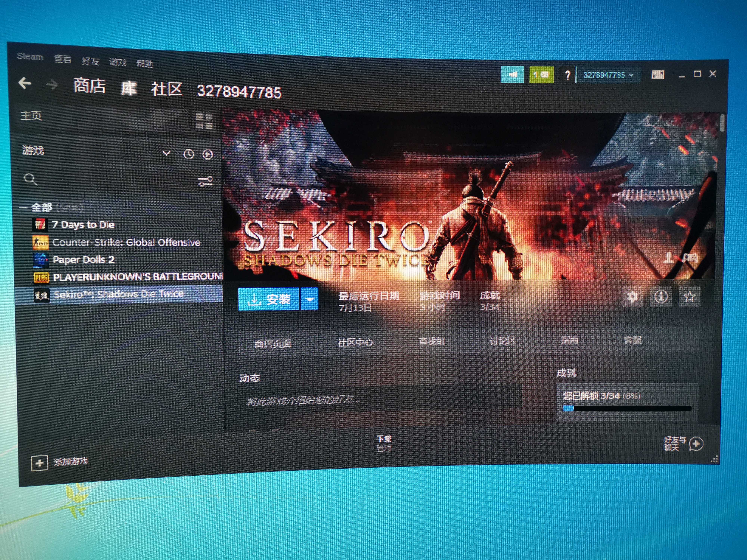Open the 商店页面 link
The width and height of the screenshot is (747, 560).
coord(272,344)
